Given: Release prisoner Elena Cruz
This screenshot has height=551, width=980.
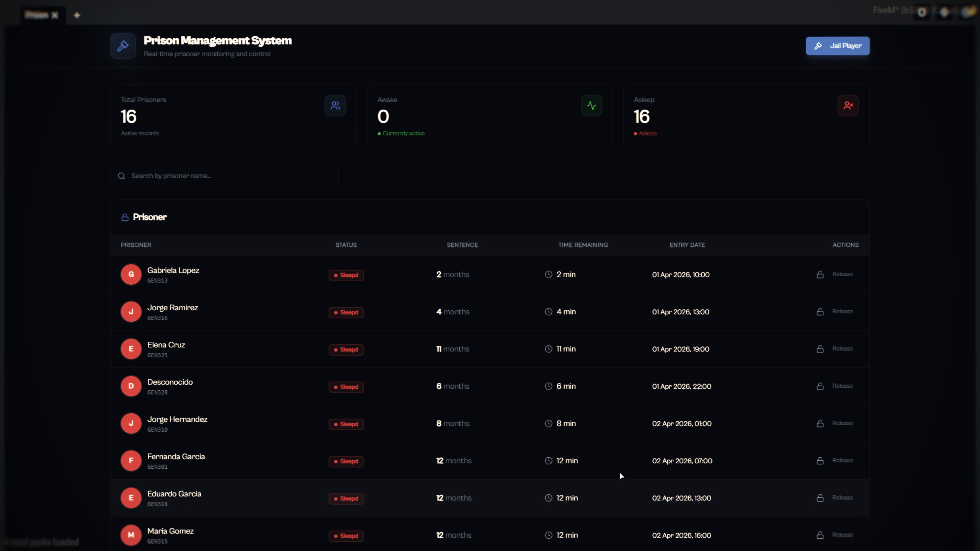Looking at the screenshot, I should [842, 349].
